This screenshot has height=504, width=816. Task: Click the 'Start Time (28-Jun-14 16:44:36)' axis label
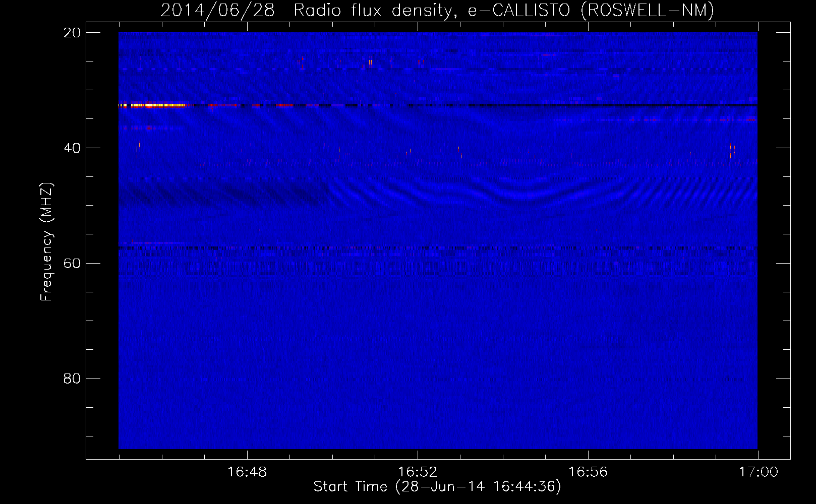pos(437,487)
